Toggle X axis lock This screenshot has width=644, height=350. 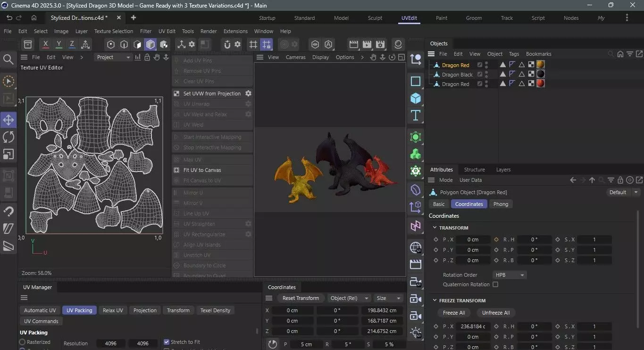(45, 44)
